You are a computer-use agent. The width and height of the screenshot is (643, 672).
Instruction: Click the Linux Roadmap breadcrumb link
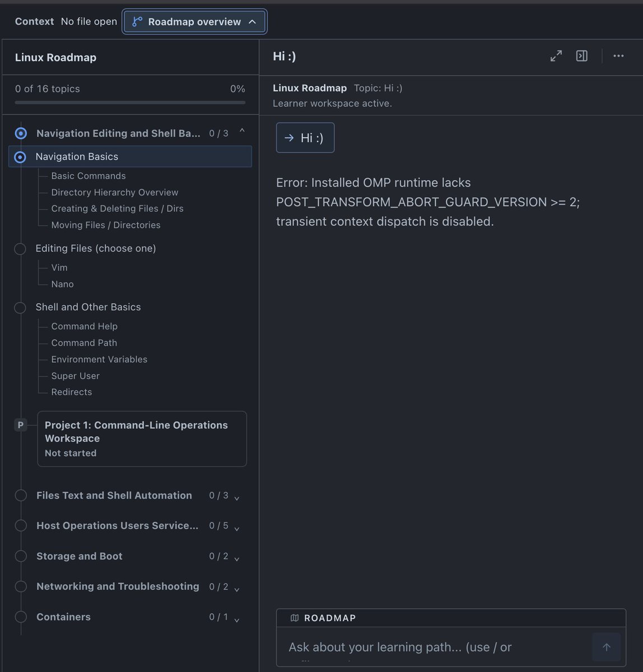tap(310, 88)
